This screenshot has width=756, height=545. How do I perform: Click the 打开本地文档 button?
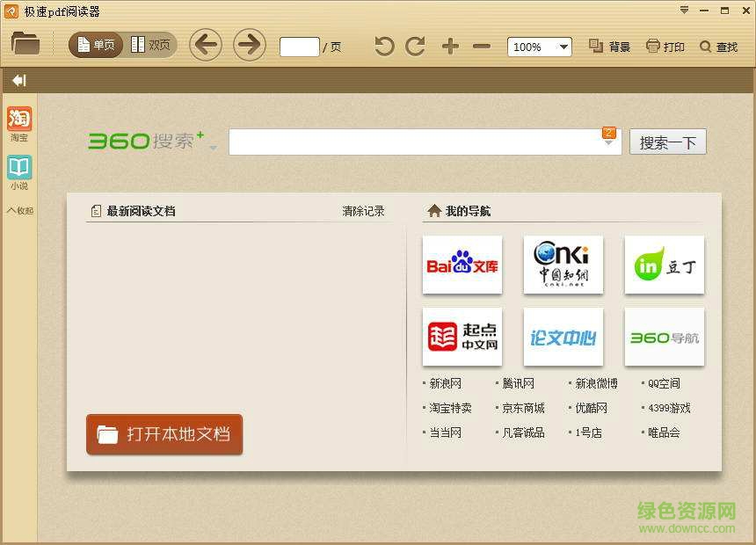click(x=164, y=434)
